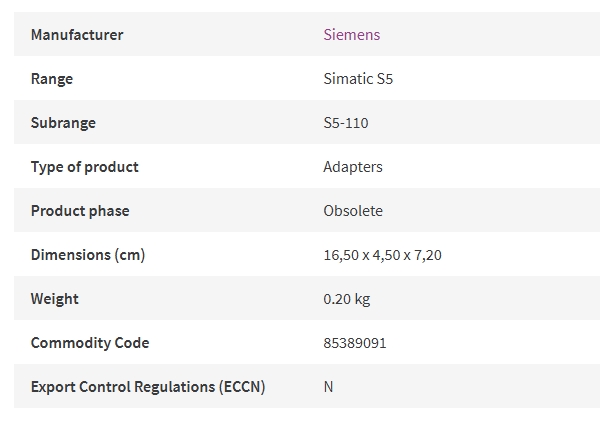Screen dimensions: 609x422
Task: Open the Siemens manufacturer link
Action: click(351, 35)
